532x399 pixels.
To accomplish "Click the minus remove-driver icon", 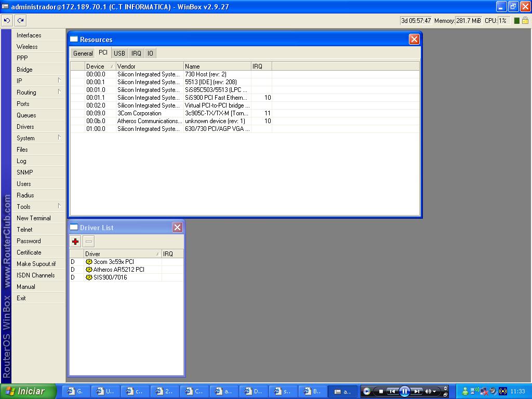I will (88, 241).
